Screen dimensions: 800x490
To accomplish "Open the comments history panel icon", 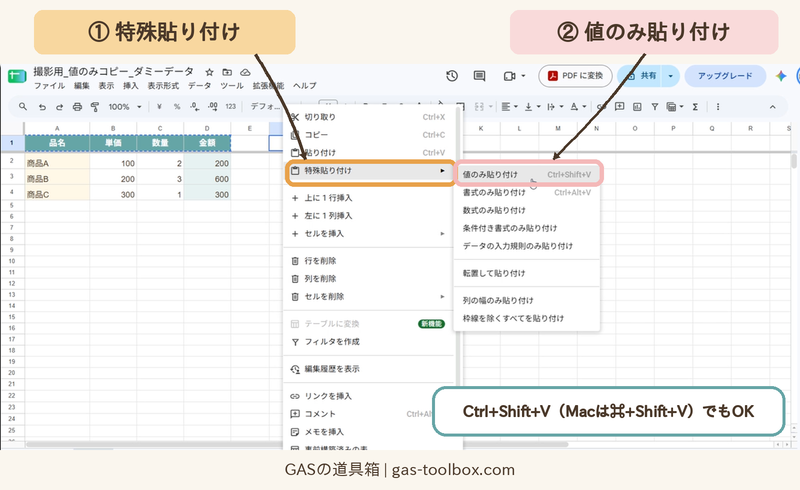I will [480, 76].
